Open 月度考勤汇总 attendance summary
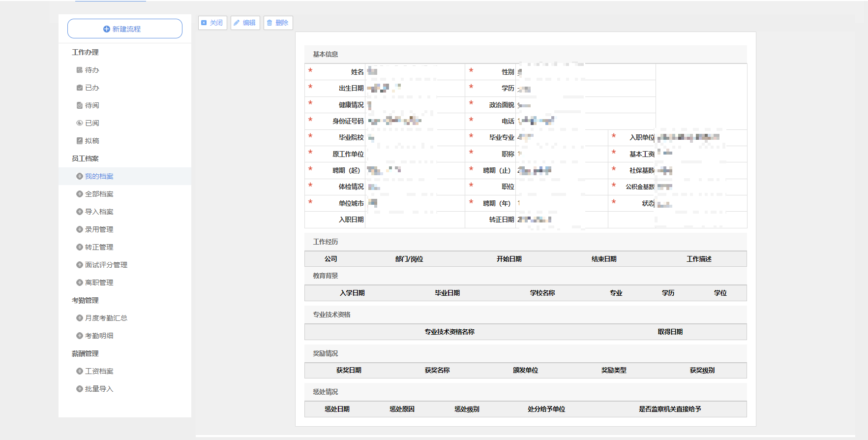This screenshot has height=440, width=868. click(106, 318)
